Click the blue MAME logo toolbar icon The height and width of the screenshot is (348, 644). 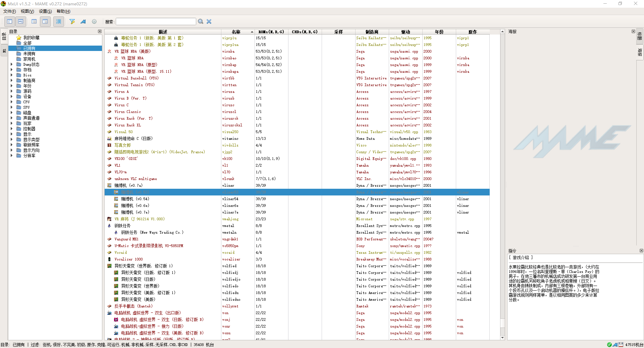(x=83, y=21)
